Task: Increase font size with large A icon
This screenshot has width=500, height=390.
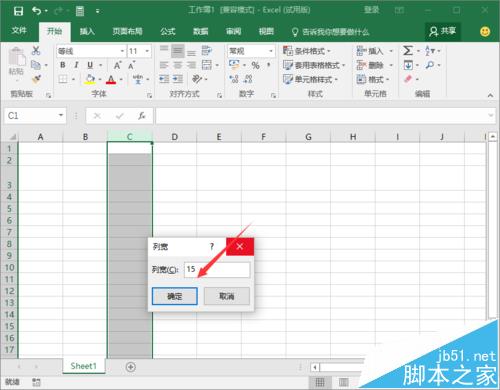Action: 117,65
